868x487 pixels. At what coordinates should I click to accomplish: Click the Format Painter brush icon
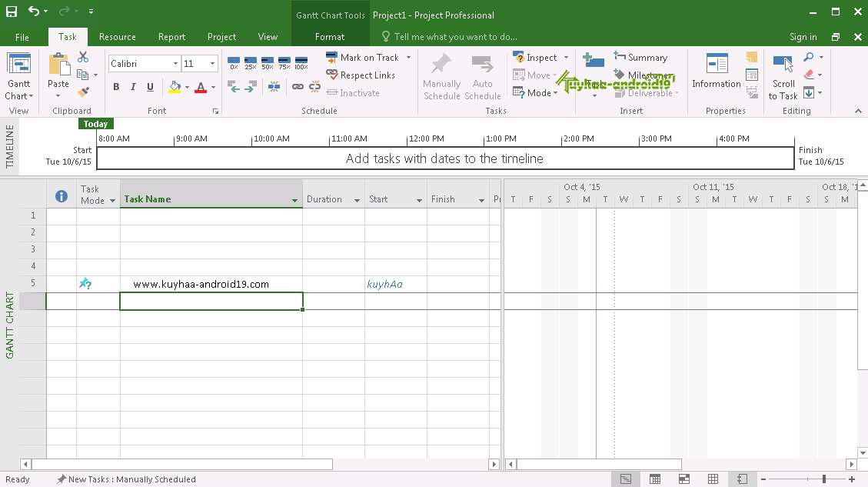[83, 92]
